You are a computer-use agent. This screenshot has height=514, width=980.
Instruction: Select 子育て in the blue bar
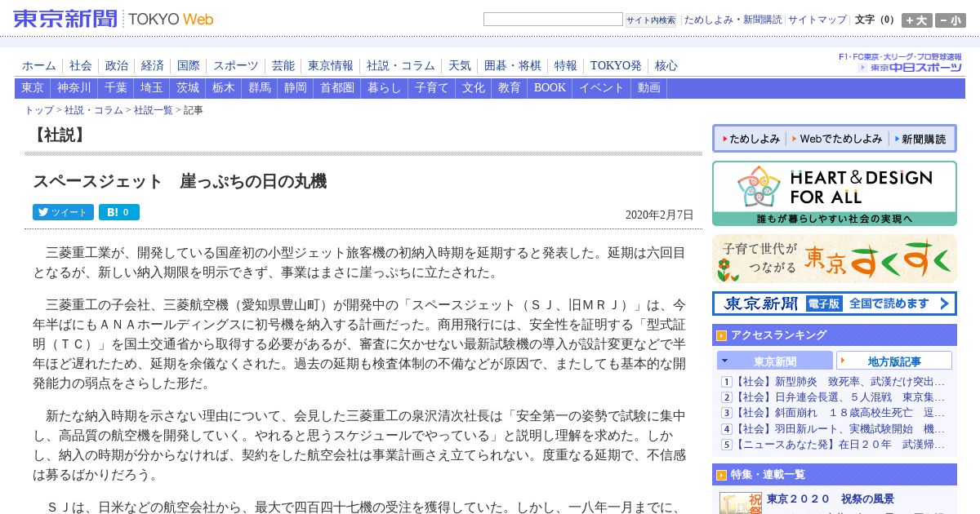pyautogui.click(x=432, y=88)
